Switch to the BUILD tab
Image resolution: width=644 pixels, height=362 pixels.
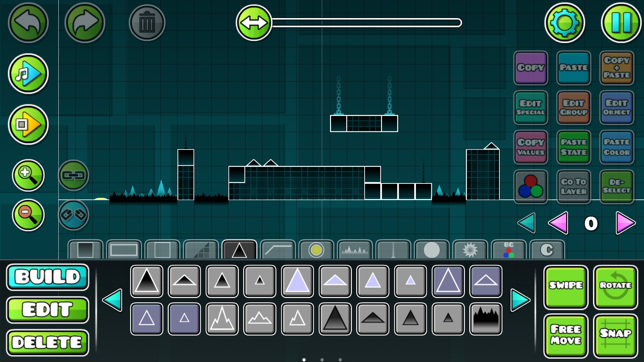tap(48, 276)
